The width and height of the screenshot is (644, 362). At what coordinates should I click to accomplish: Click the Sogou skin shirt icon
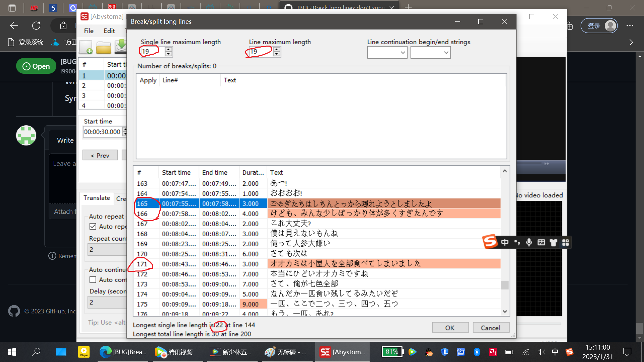coord(553,242)
